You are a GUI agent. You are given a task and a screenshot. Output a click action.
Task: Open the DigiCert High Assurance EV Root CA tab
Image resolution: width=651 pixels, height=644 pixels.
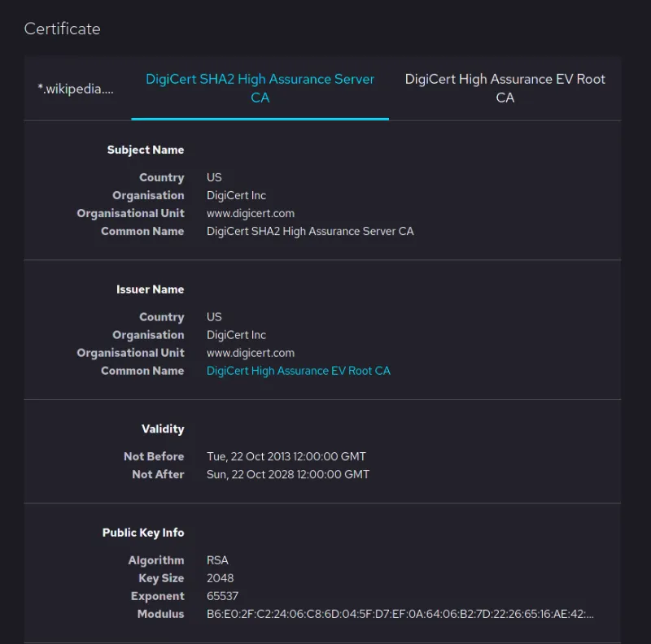click(x=505, y=89)
